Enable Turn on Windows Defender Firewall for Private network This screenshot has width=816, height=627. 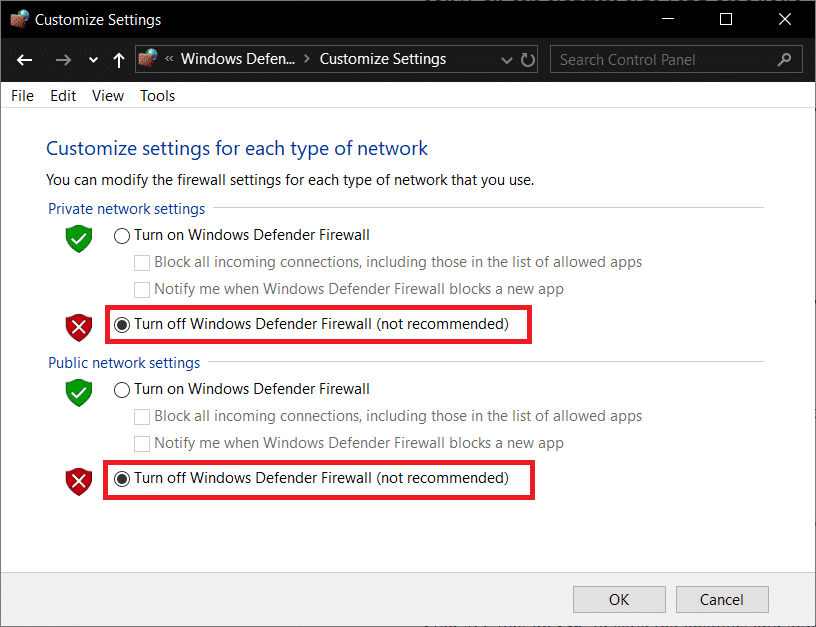pyautogui.click(x=121, y=235)
